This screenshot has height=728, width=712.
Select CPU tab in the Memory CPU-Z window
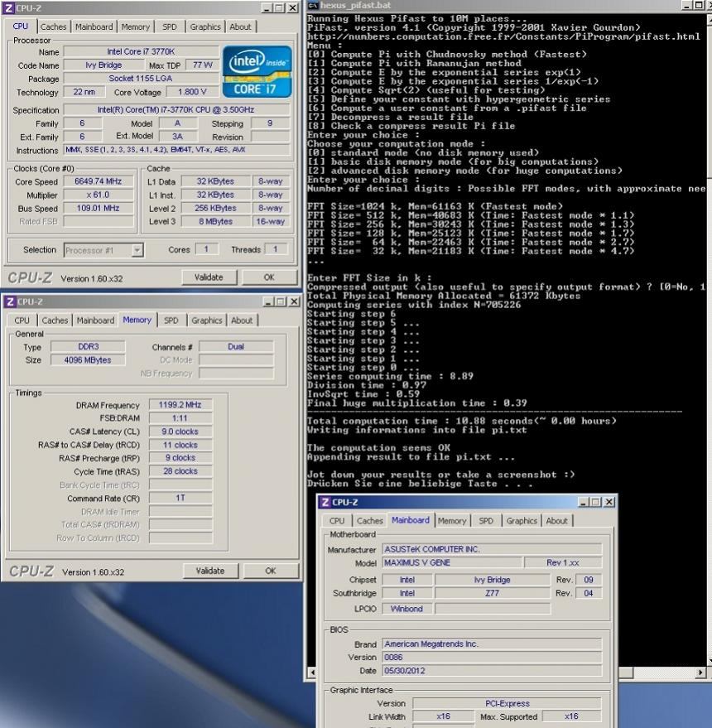22,321
